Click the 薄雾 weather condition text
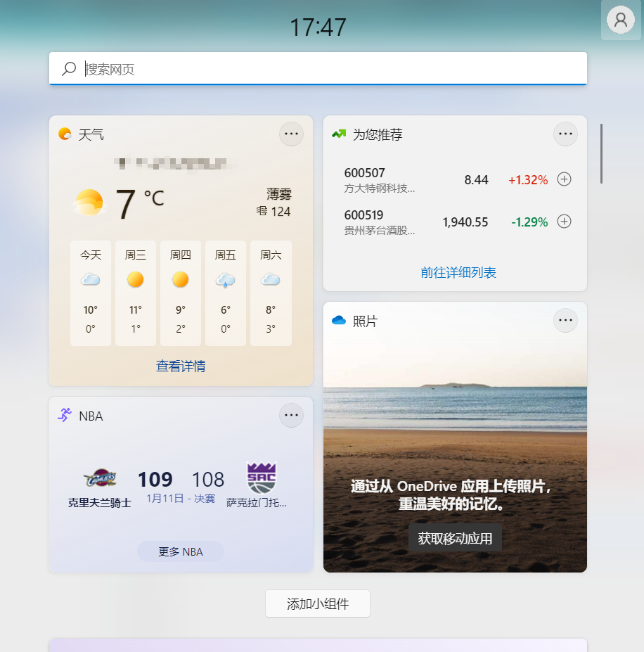This screenshot has height=652, width=644. click(279, 193)
